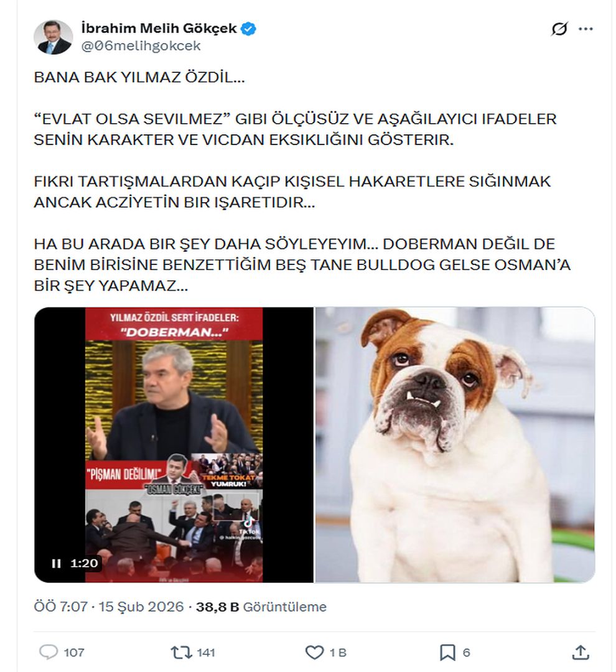
Task: Click the share upload icon
Action: tap(581, 652)
